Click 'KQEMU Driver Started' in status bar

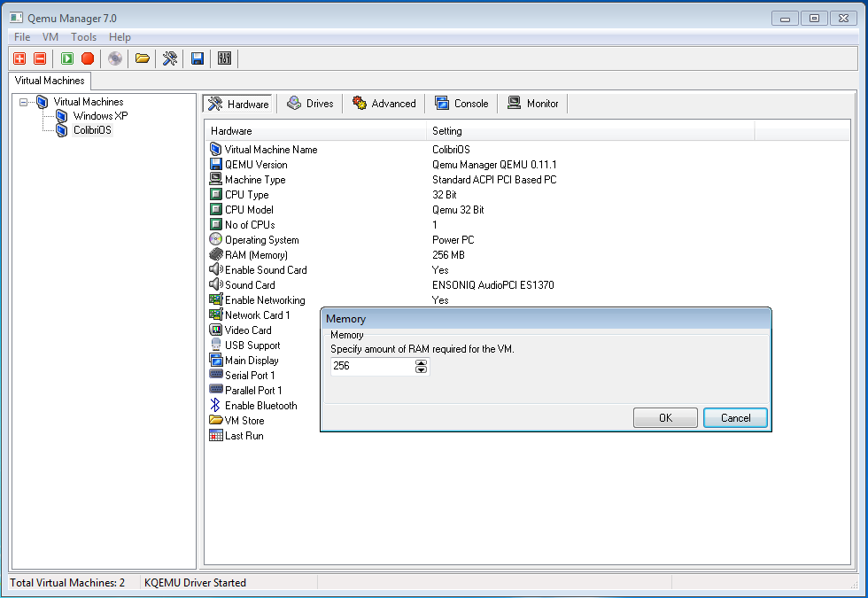pyautogui.click(x=196, y=583)
